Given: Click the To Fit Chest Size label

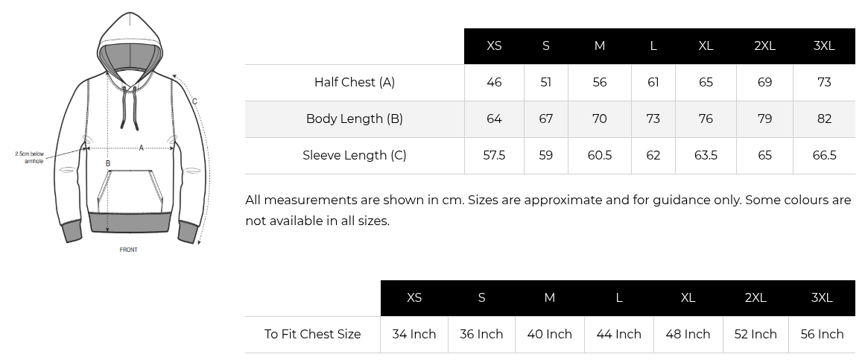Looking at the screenshot, I should 313,335.
